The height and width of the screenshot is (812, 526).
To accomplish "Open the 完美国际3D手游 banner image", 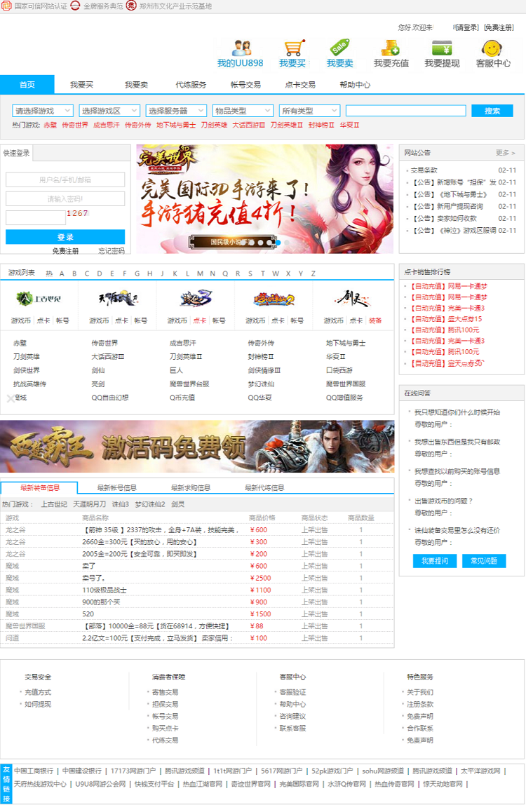I will coord(264,199).
